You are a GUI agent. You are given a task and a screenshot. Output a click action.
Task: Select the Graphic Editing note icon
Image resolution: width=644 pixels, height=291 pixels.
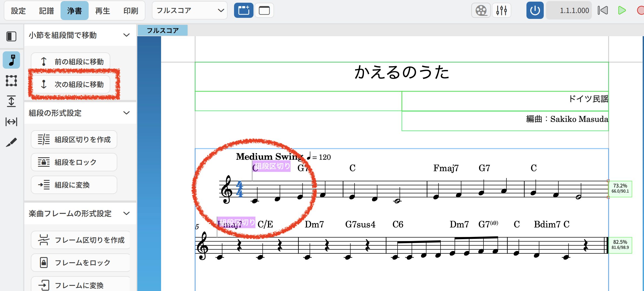[11, 60]
